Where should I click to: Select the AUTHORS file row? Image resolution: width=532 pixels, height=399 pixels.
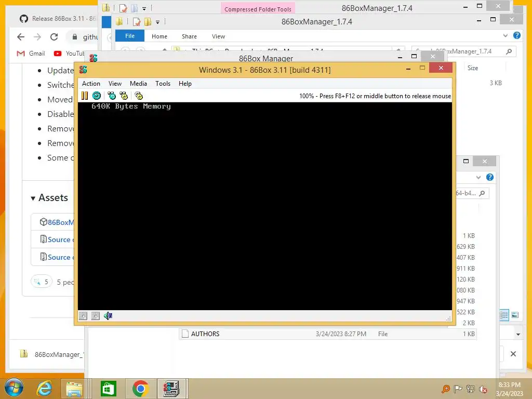pyautogui.click(x=327, y=334)
